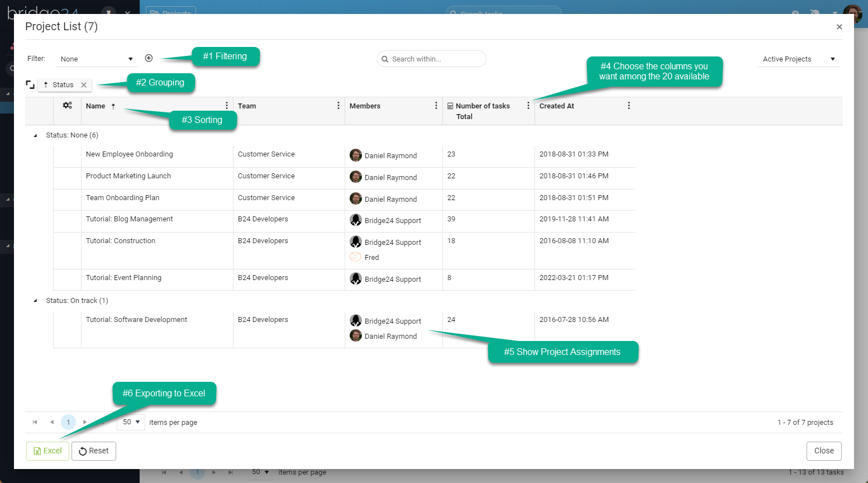Export project list to Excel

click(x=47, y=451)
